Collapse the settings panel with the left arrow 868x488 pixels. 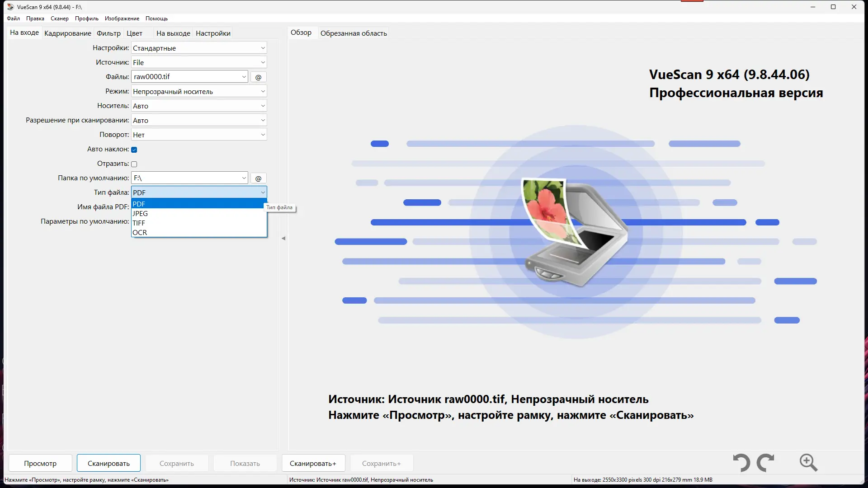(283, 238)
